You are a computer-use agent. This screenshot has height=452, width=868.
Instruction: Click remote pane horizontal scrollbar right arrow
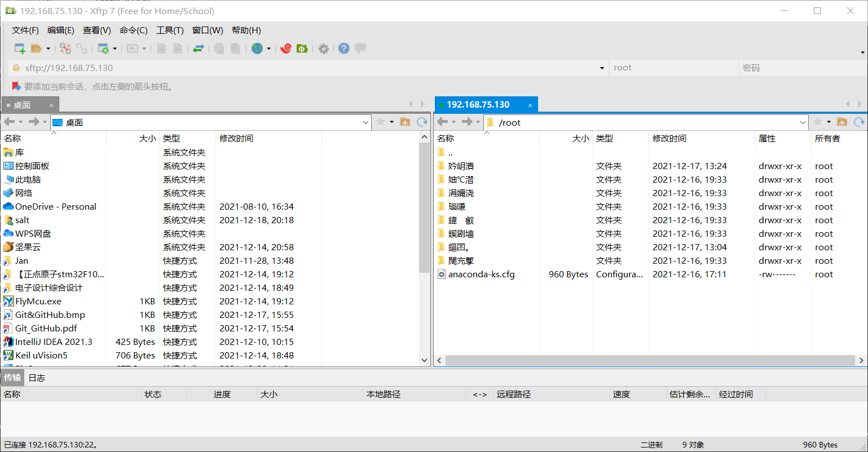861,360
